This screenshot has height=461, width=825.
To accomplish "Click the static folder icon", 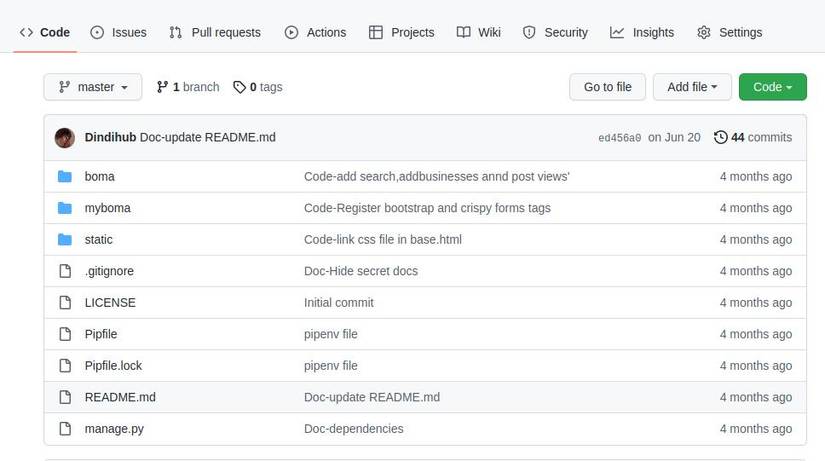I will point(65,240).
